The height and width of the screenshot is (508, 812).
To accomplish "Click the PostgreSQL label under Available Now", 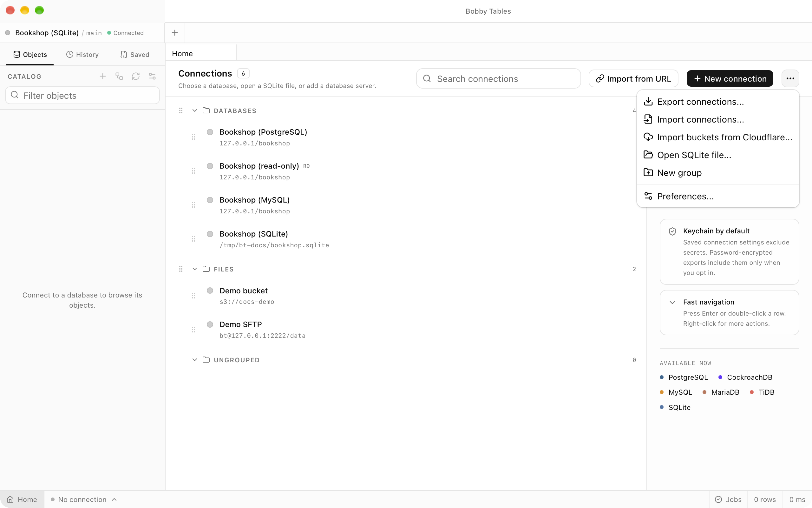I will click(x=688, y=377).
